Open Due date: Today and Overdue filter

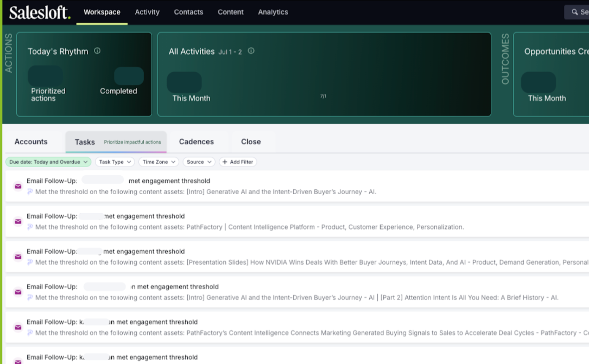[48, 162]
